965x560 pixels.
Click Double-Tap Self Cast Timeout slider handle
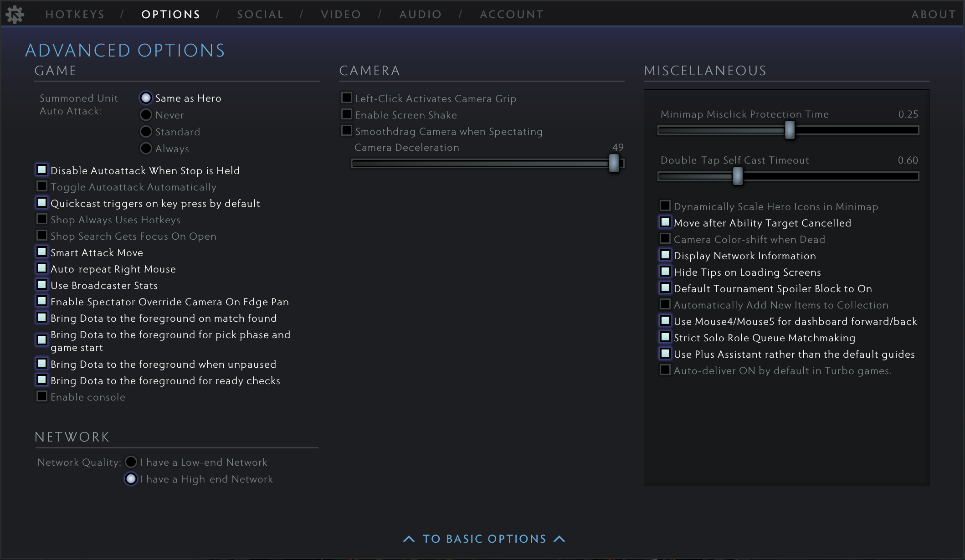coord(738,176)
